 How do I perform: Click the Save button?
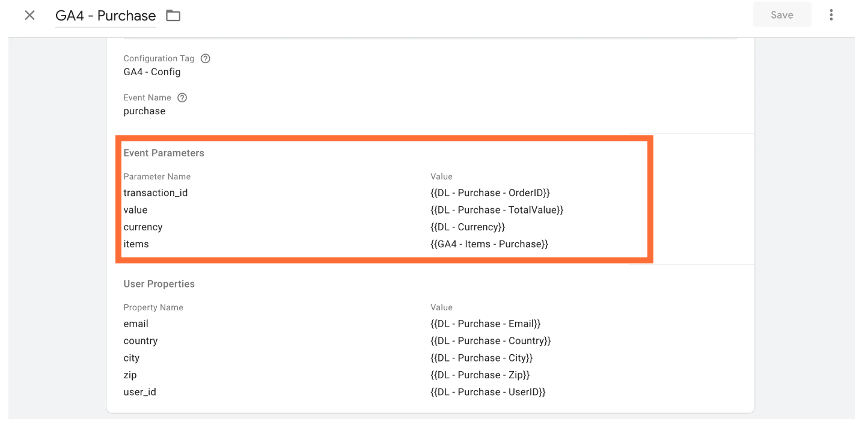click(x=782, y=14)
